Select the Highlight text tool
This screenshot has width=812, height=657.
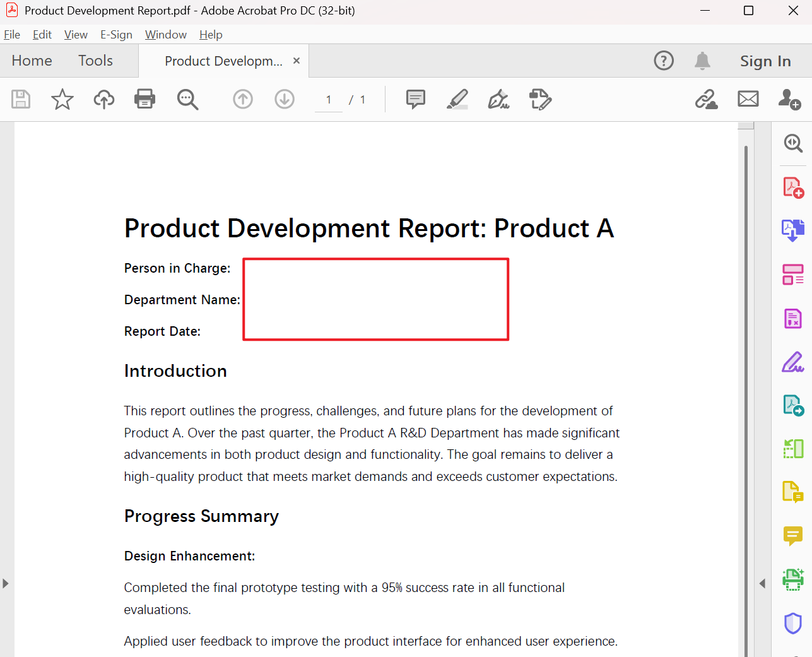tap(457, 99)
